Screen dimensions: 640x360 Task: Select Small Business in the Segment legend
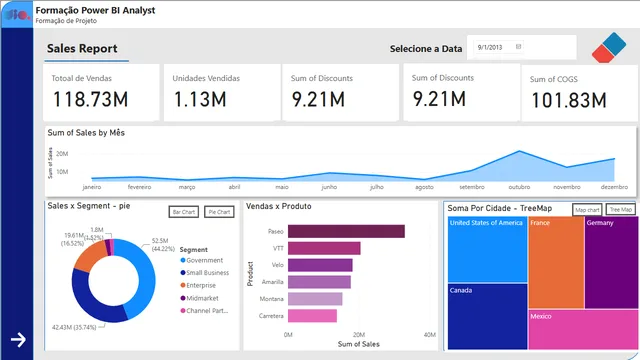(204, 273)
